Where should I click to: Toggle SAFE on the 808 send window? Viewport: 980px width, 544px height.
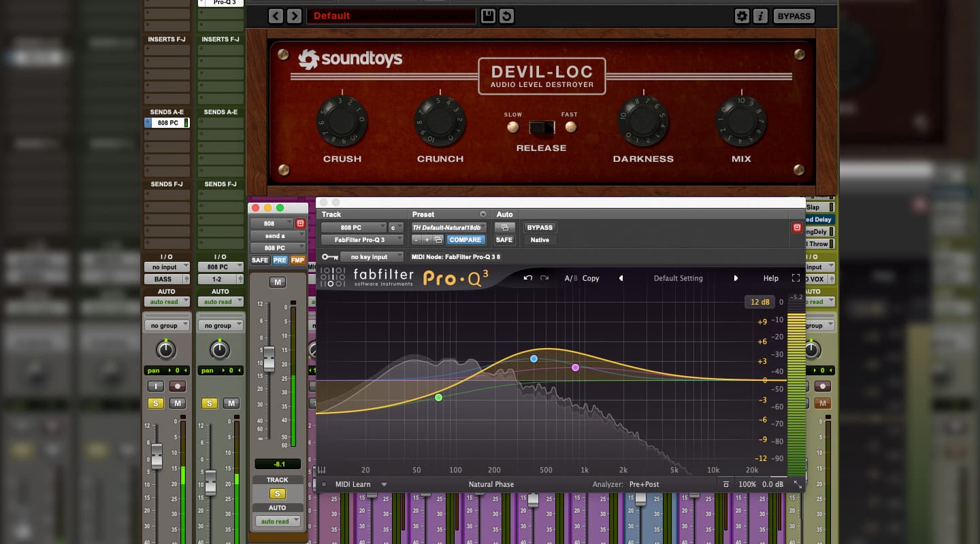point(260,260)
